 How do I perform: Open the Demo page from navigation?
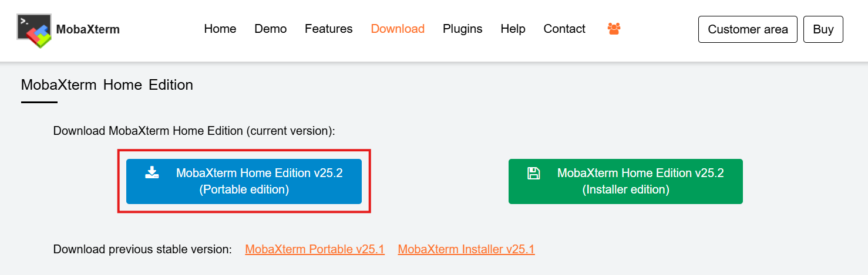point(271,29)
